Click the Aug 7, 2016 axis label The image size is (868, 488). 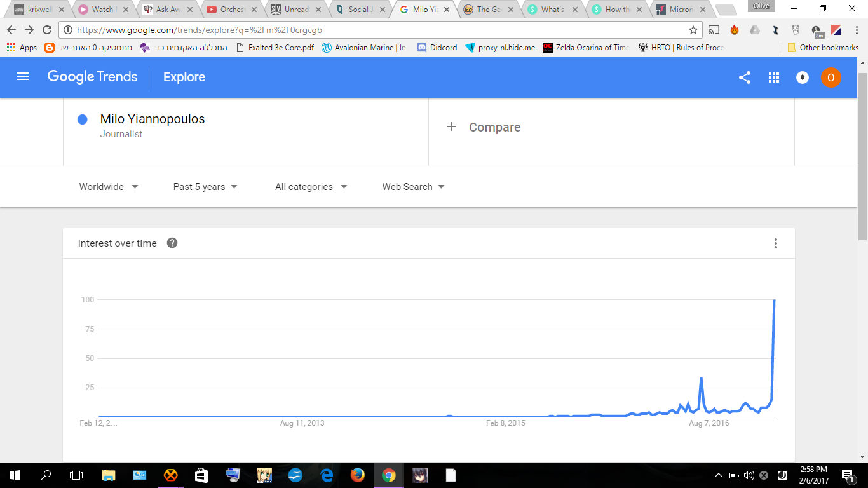(709, 423)
